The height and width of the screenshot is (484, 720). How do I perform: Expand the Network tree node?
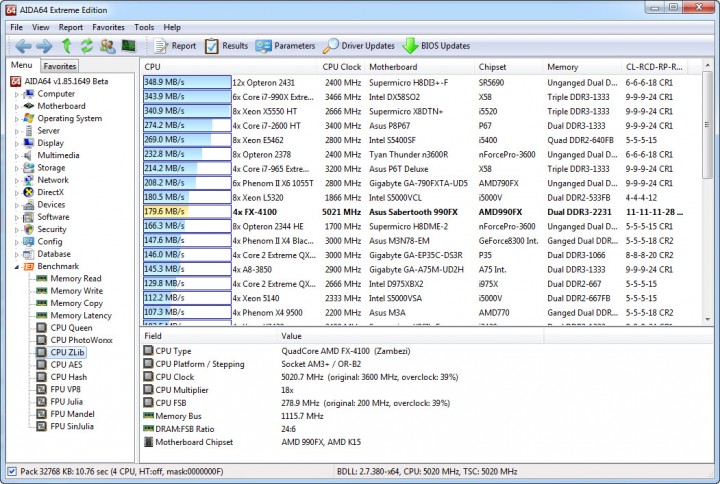[17, 180]
